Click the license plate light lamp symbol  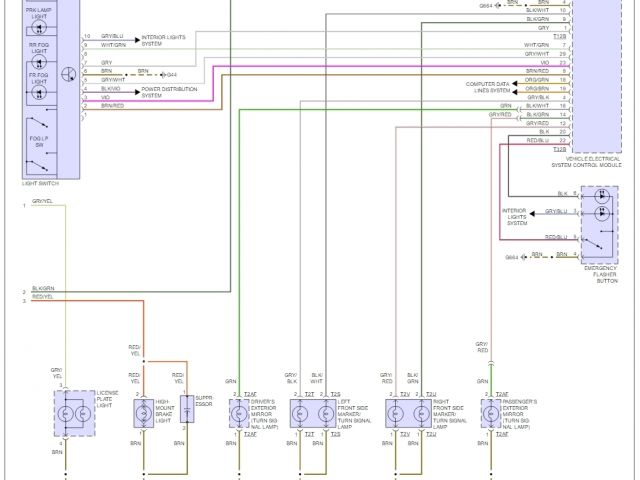click(66, 413)
